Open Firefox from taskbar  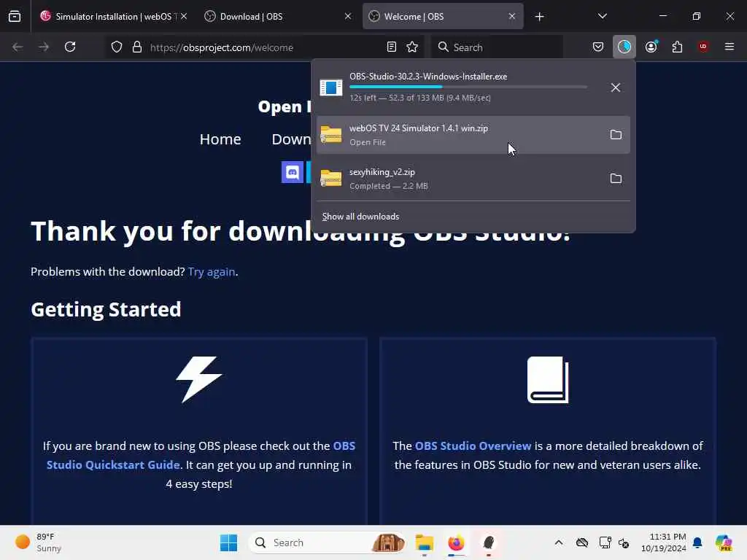point(456,542)
